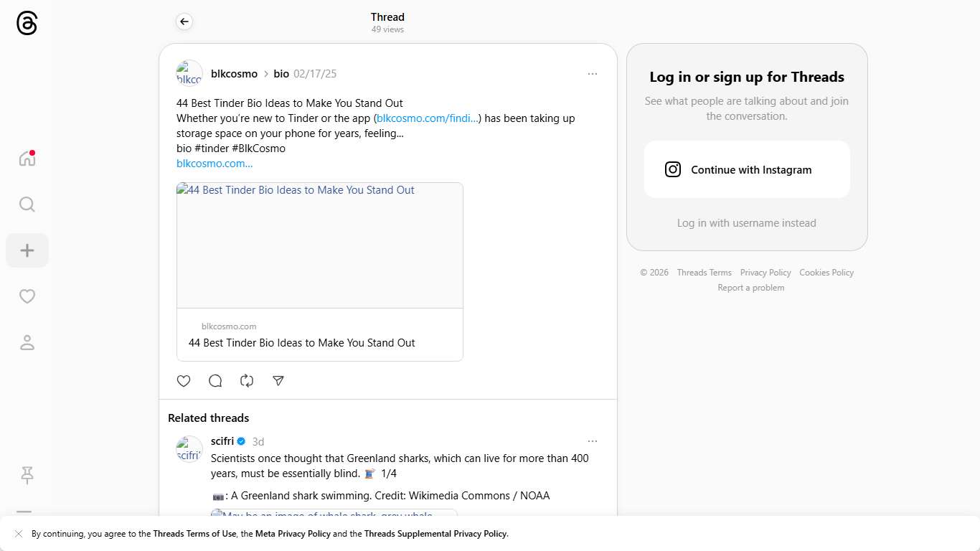The image size is (980, 551).
Task: Dismiss the privacy policy banner
Action: [x=19, y=534]
